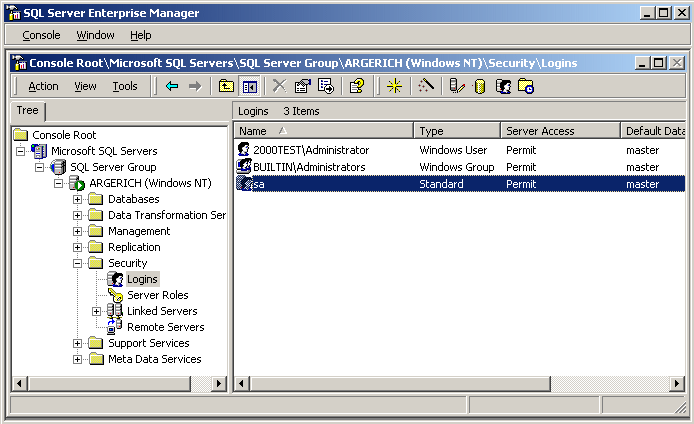Click the Up one level folder icon
Viewport: 694px width, 424px height.
click(227, 86)
